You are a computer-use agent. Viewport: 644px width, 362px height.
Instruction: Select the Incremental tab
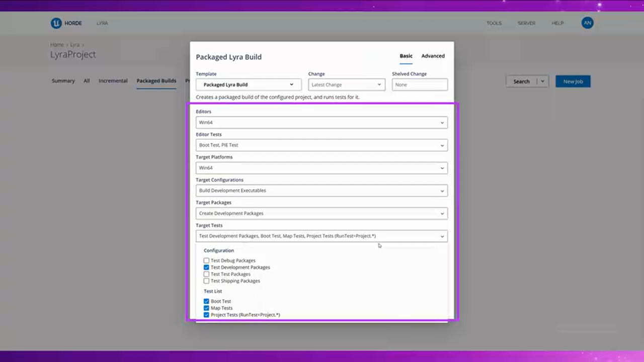[x=113, y=81]
